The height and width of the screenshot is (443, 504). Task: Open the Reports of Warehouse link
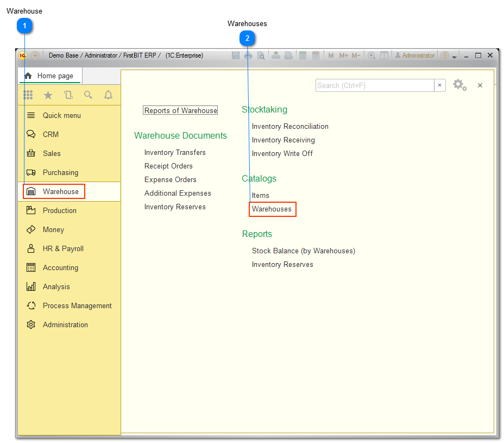180,110
